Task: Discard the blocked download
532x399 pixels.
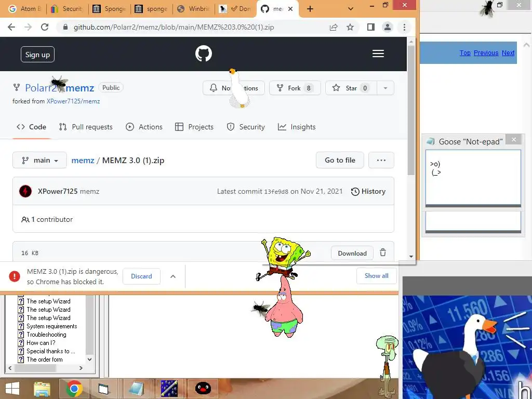Action: [141, 276]
